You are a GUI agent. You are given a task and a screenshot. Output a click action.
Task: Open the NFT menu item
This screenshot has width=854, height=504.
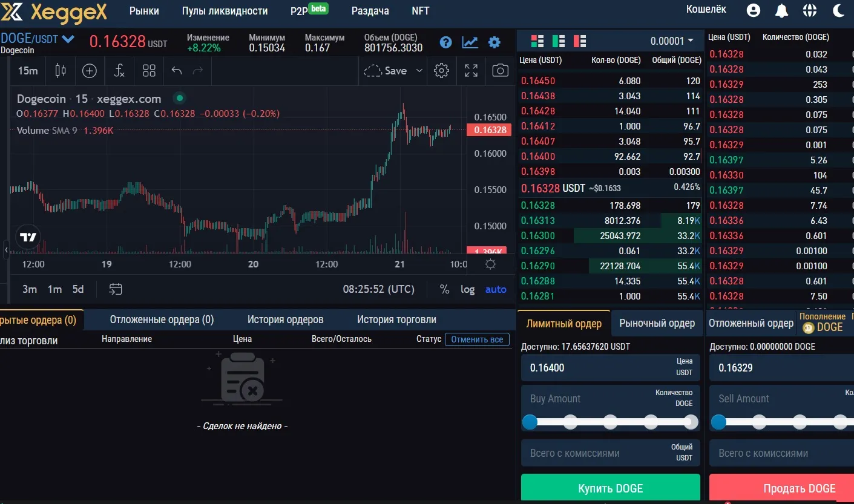pos(421,11)
